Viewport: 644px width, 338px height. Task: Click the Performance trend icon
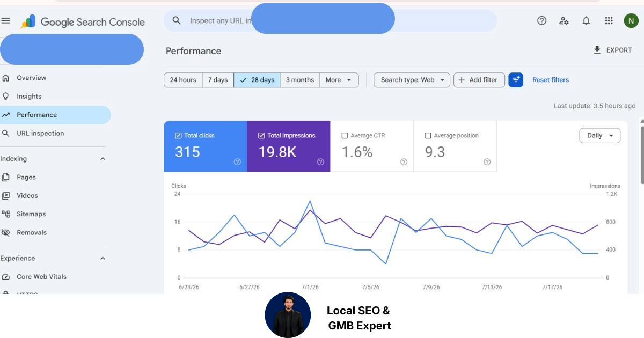pyautogui.click(x=6, y=115)
